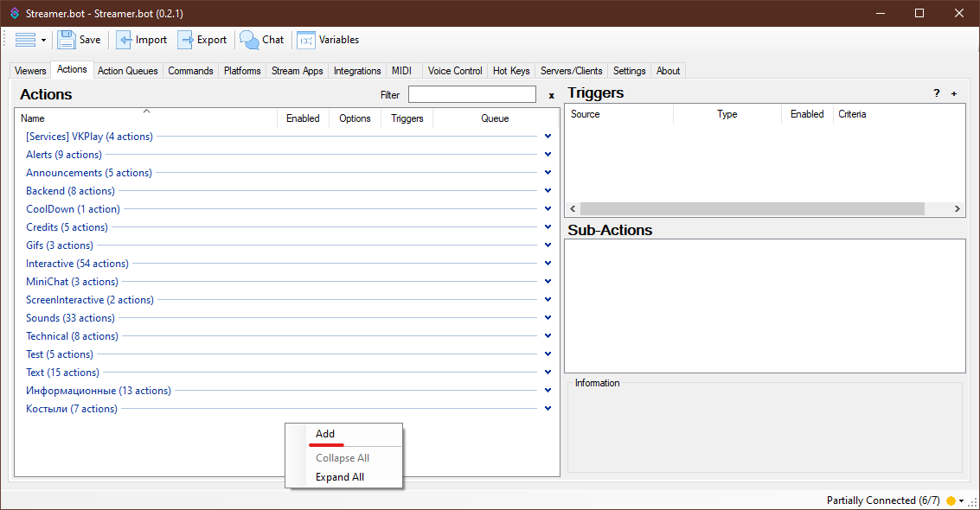Click the Import arrow icon
The height and width of the screenshot is (510, 980).
click(x=124, y=40)
